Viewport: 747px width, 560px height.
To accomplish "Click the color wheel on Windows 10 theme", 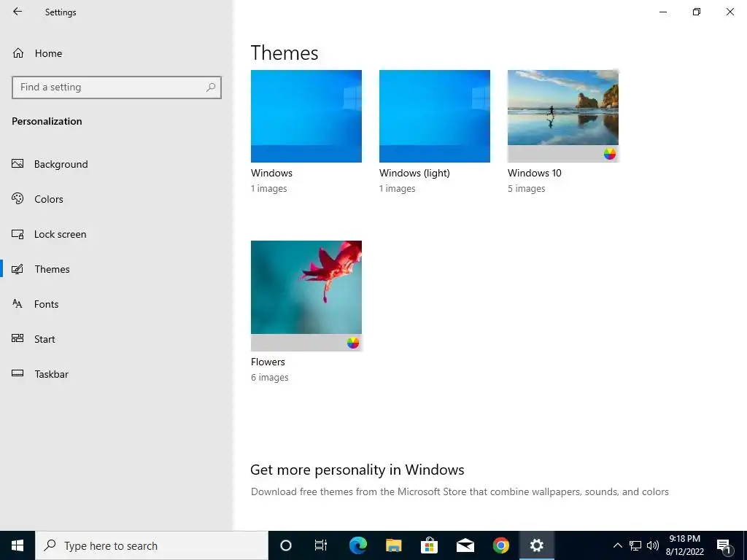I will (610, 154).
